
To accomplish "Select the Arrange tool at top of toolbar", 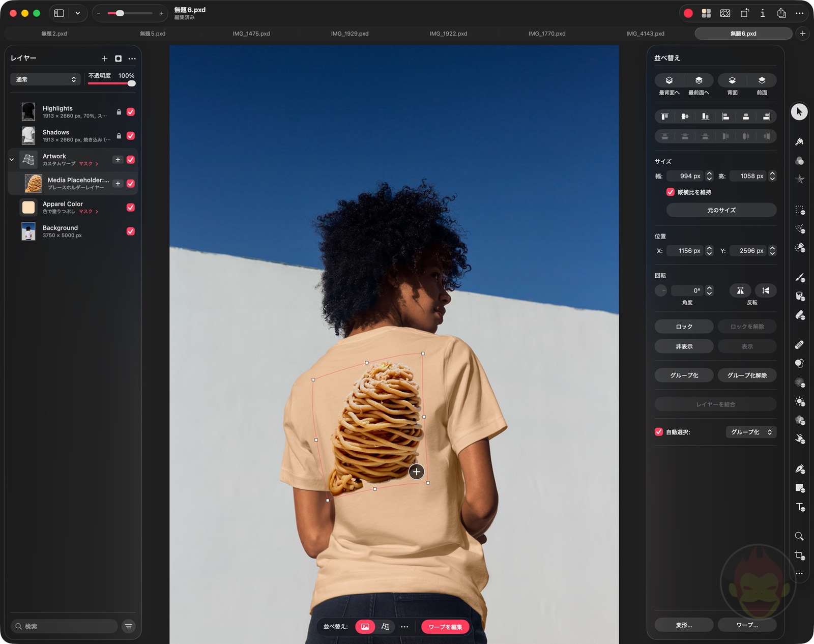I will 799,112.
